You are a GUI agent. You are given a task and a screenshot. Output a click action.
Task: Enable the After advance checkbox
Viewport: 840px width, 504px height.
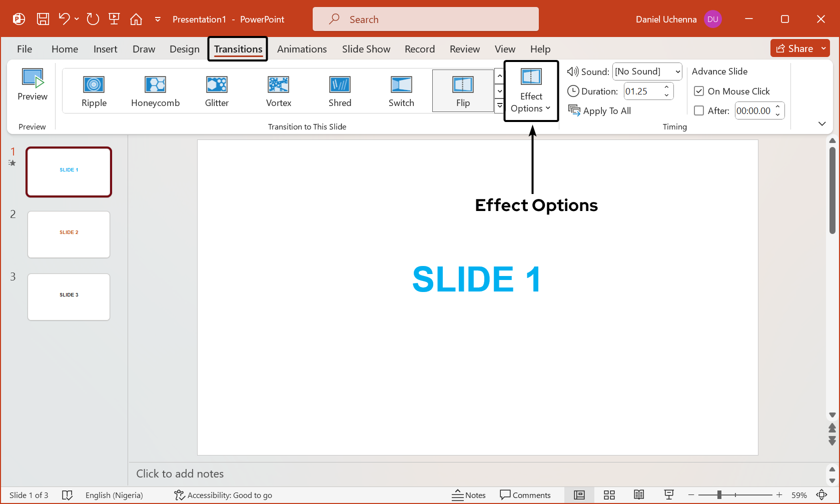point(699,110)
